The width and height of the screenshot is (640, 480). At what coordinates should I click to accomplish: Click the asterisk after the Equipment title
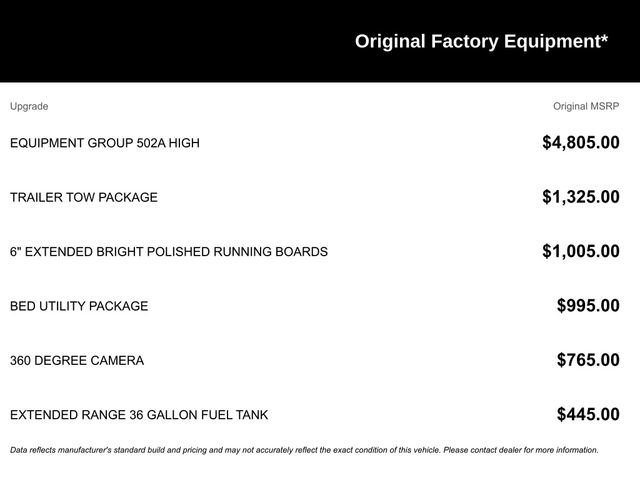[x=604, y=38]
